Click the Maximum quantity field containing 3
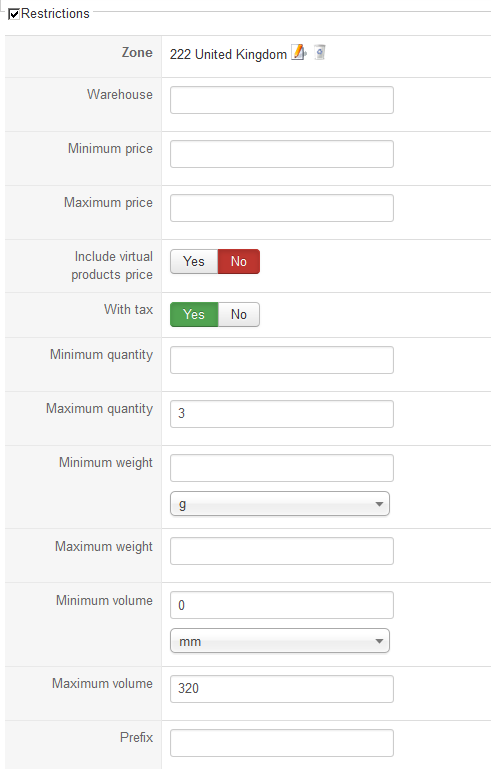The width and height of the screenshot is (491, 769). click(x=282, y=414)
